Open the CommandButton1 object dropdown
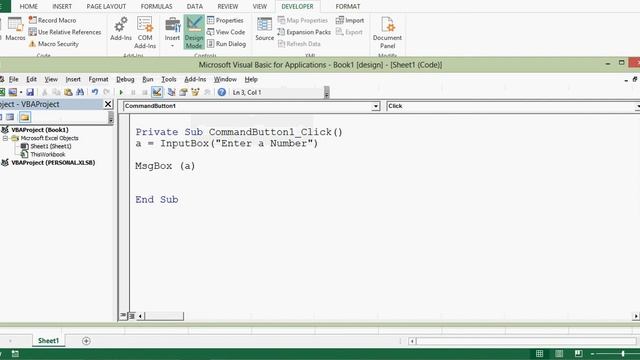Viewport: 640px width, 360px height. coord(376,106)
